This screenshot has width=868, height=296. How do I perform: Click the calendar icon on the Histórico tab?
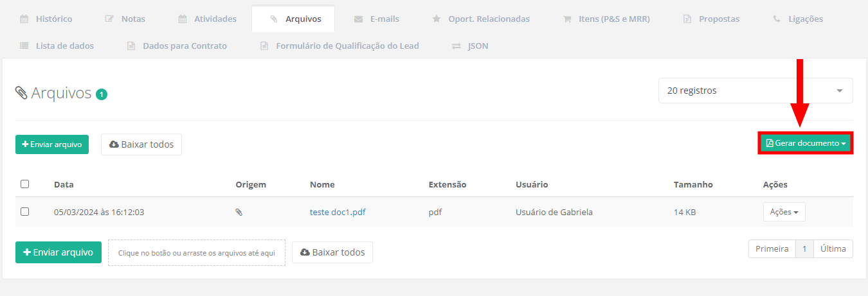click(24, 19)
